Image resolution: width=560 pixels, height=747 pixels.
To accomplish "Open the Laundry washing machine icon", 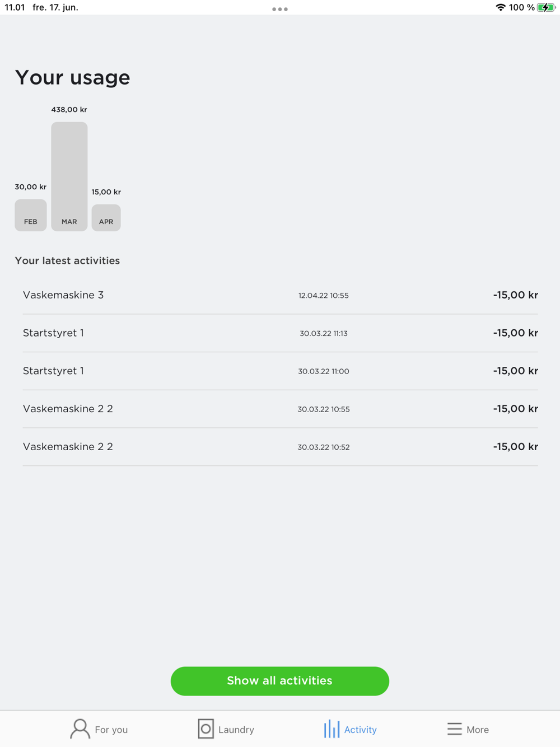I will [206, 729].
